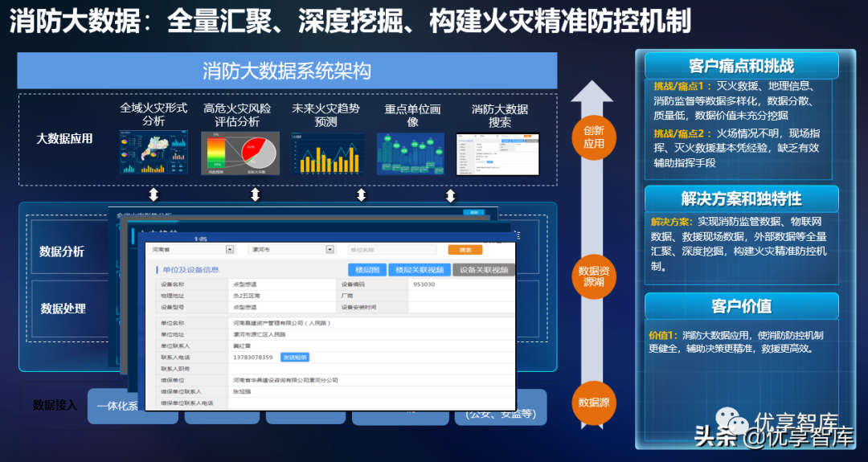This screenshot has height=462, width=868.
Task: Click the small blue button on the back window
Action: point(474,212)
